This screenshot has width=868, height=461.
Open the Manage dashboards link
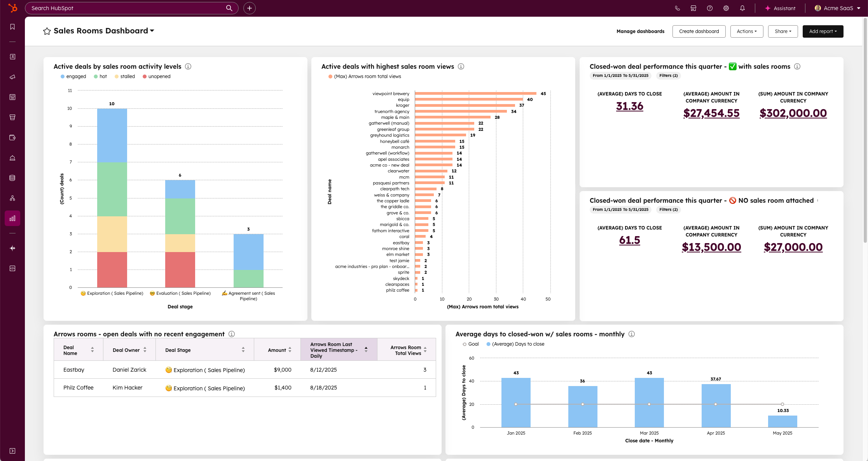(x=640, y=31)
